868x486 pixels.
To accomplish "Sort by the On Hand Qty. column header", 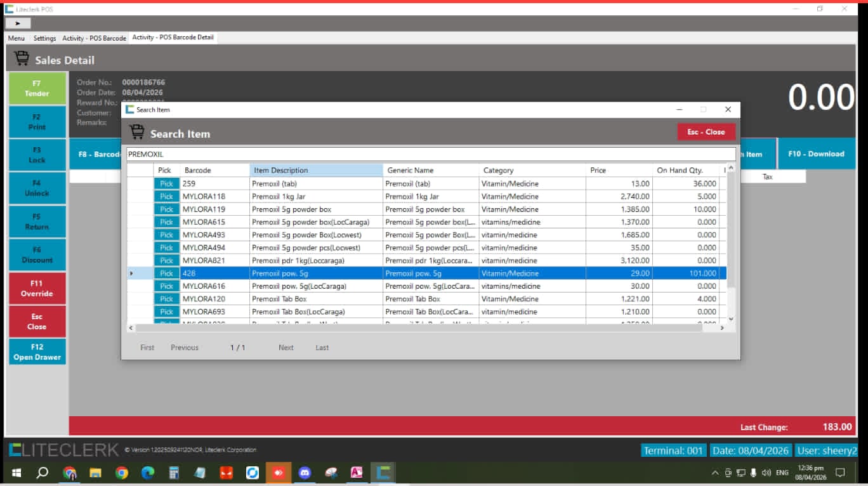I will point(686,170).
